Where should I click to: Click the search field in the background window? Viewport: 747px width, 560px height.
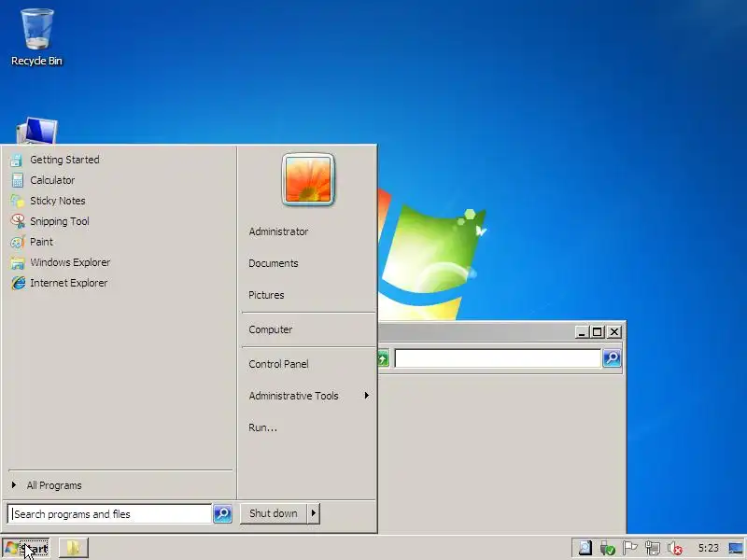498,358
